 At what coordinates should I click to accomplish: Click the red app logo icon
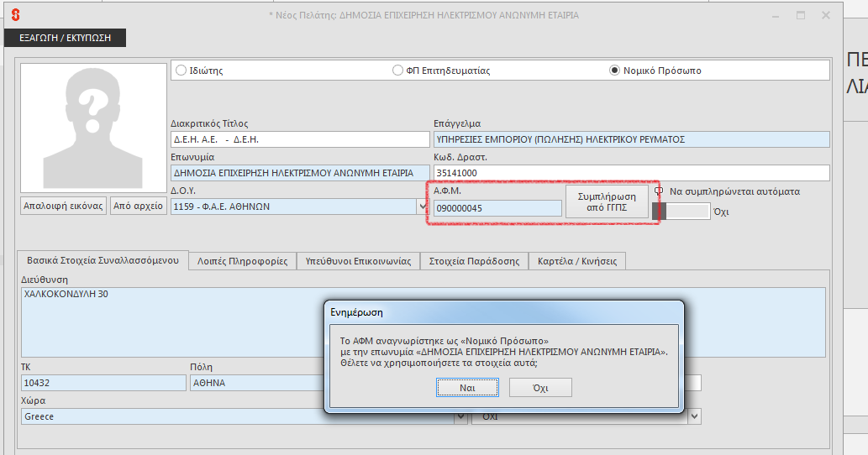[15, 15]
